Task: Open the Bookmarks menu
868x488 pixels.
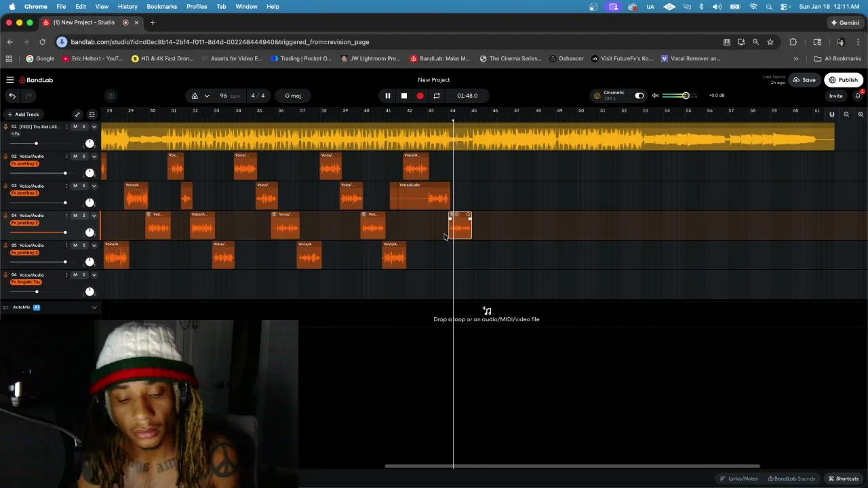Action: (x=161, y=6)
